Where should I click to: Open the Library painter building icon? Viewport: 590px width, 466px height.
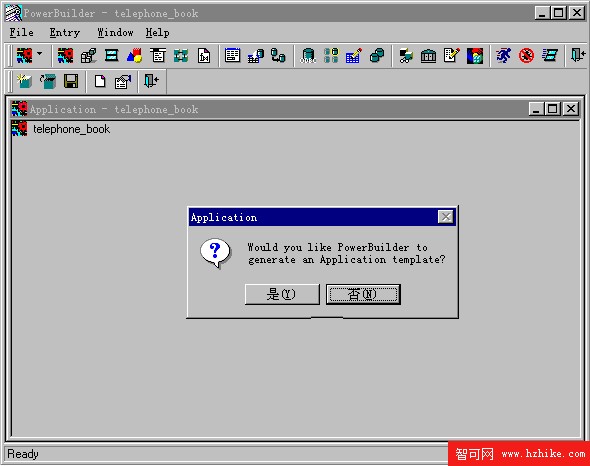[429, 56]
